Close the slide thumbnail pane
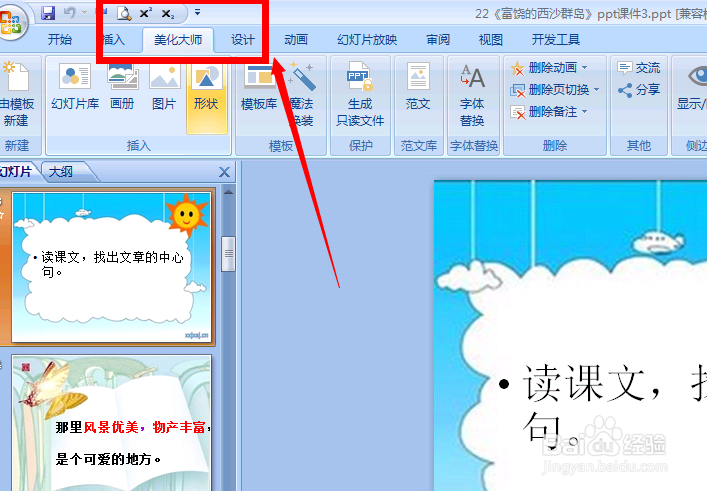The image size is (707, 491). coord(224,172)
